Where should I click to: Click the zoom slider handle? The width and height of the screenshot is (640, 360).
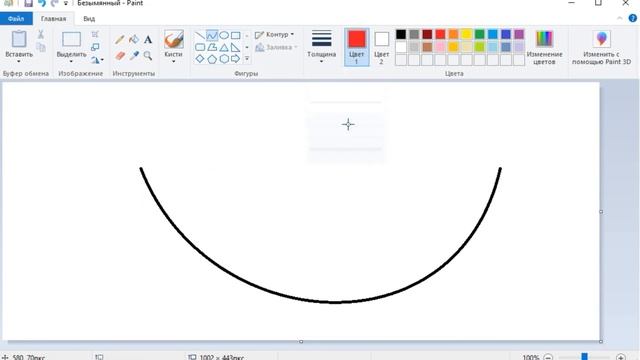(584, 357)
